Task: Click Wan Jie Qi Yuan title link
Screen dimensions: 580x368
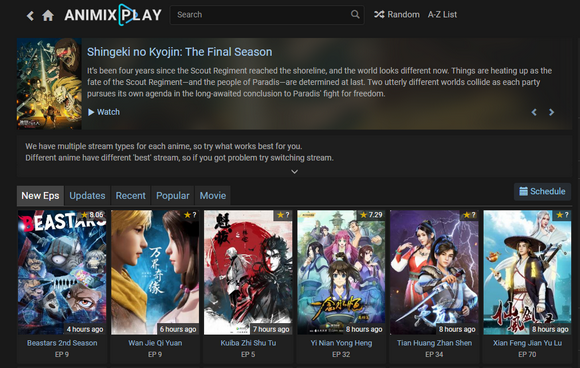Action: pyautogui.click(x=155, y=343)
